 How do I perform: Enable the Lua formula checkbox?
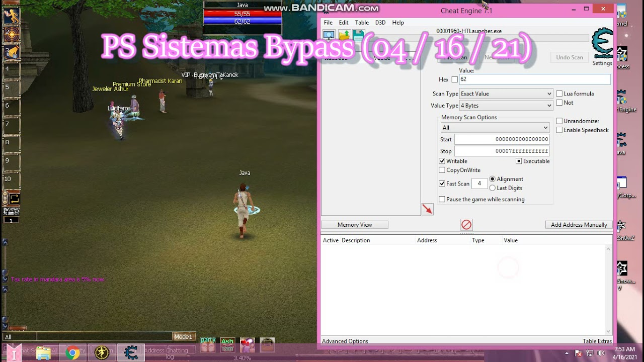click(x=559, y=94)
